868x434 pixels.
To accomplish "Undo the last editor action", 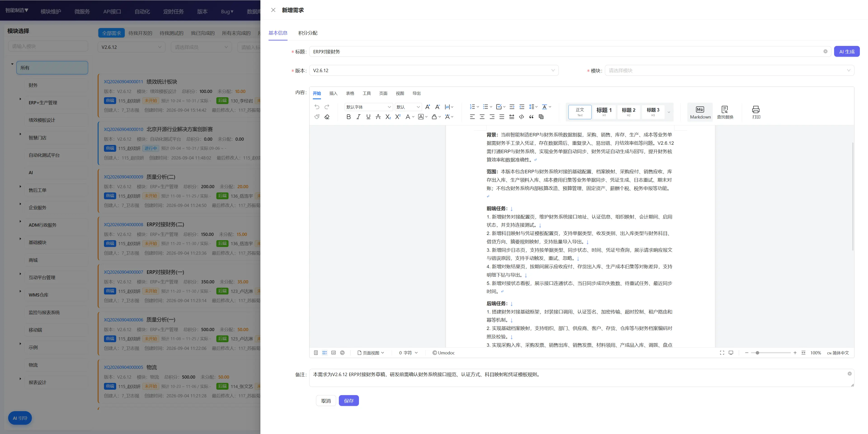I will (x=317, y=107).
